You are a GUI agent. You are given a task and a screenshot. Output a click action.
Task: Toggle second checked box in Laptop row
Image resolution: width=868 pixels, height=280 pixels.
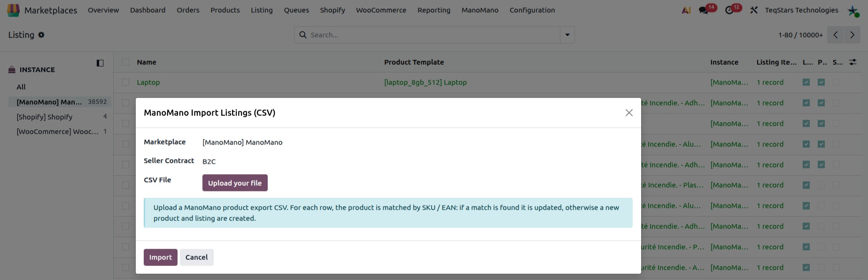pos(821,82)
